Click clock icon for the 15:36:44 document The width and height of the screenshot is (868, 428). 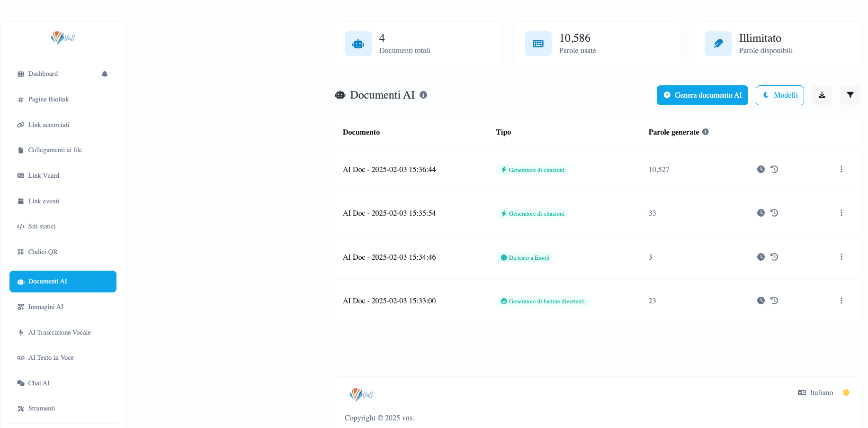pyautogui.click(x=761, y=169)
